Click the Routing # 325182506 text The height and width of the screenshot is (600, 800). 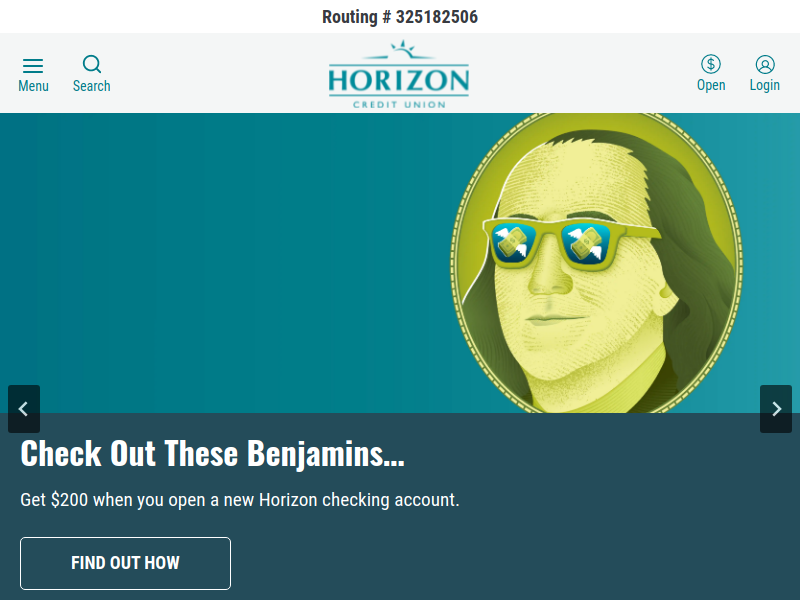point(400,17)
